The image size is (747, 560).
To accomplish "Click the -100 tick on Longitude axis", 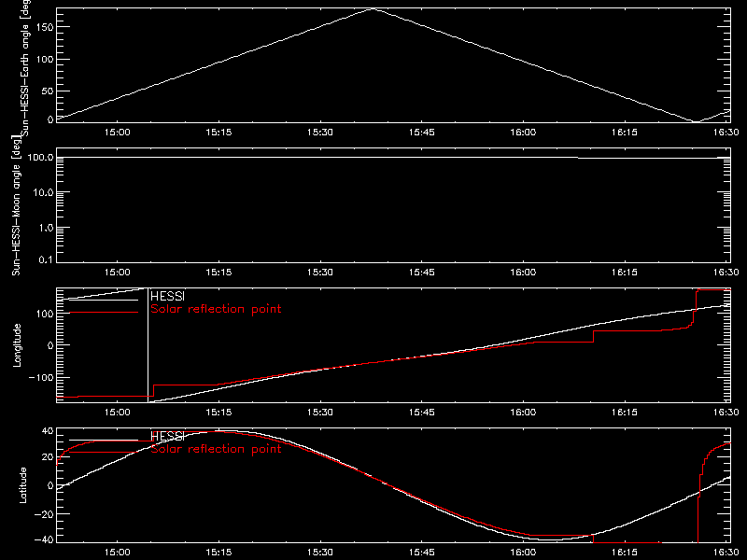I will tap(41, 377).
